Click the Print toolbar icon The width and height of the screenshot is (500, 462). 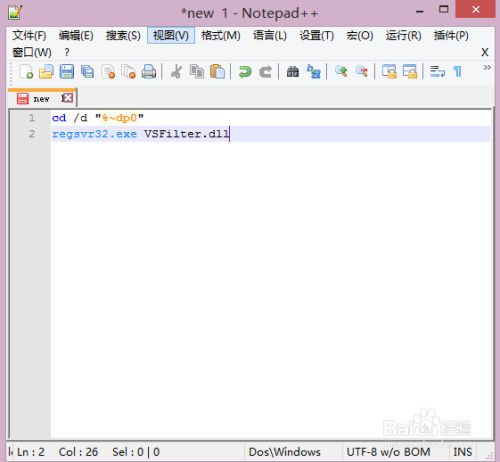click(x=149, y=72)
